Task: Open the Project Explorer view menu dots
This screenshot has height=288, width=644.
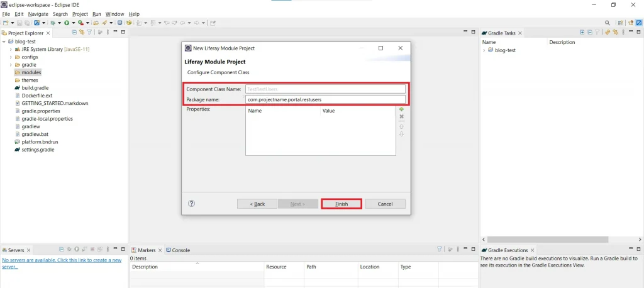Action: (x=108, y=32)
